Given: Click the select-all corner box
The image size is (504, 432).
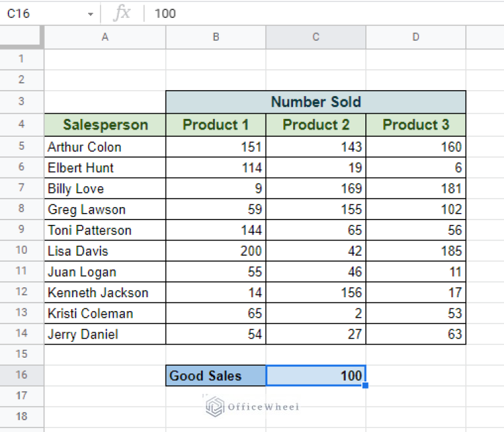Looking at the screenshot, I should pyautogui.click(x=21, y=37).
